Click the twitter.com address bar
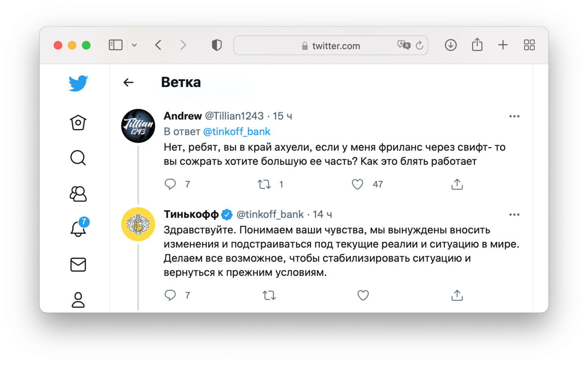 coord(330,46)
